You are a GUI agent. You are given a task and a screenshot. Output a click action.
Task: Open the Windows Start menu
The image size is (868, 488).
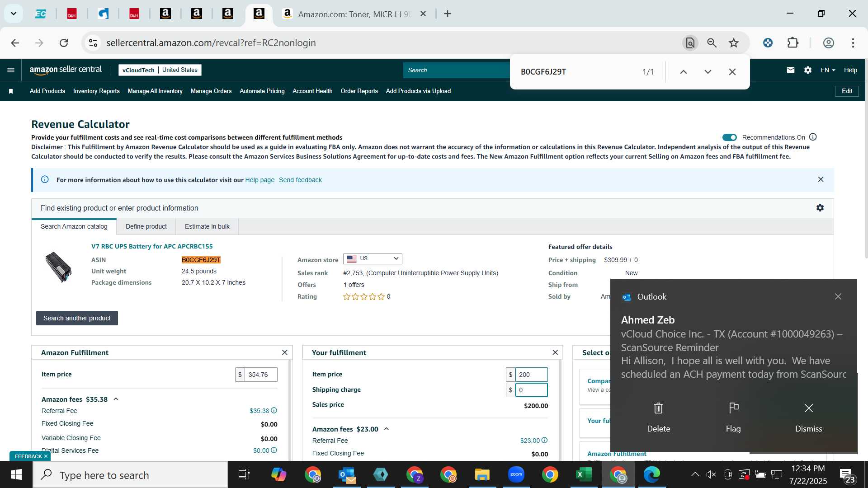point(16,475)
